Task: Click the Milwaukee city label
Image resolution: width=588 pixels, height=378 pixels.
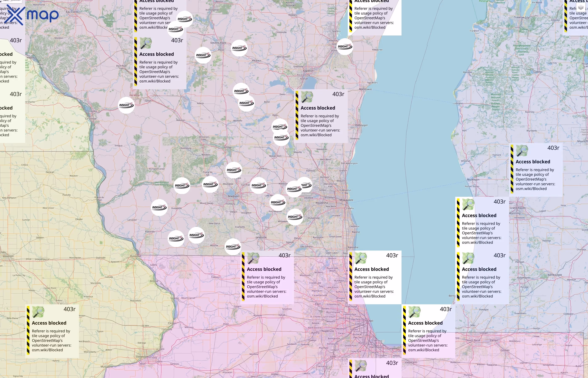Action: [346, 200]
